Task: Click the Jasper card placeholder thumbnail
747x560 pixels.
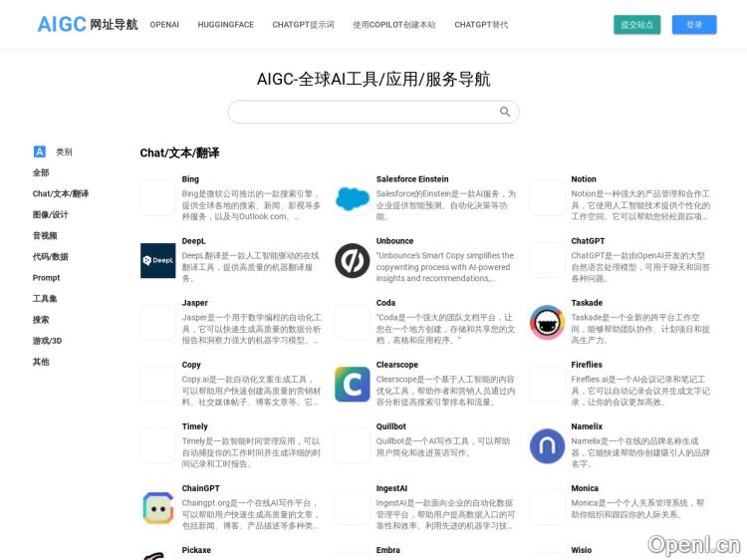Action: 157,322
